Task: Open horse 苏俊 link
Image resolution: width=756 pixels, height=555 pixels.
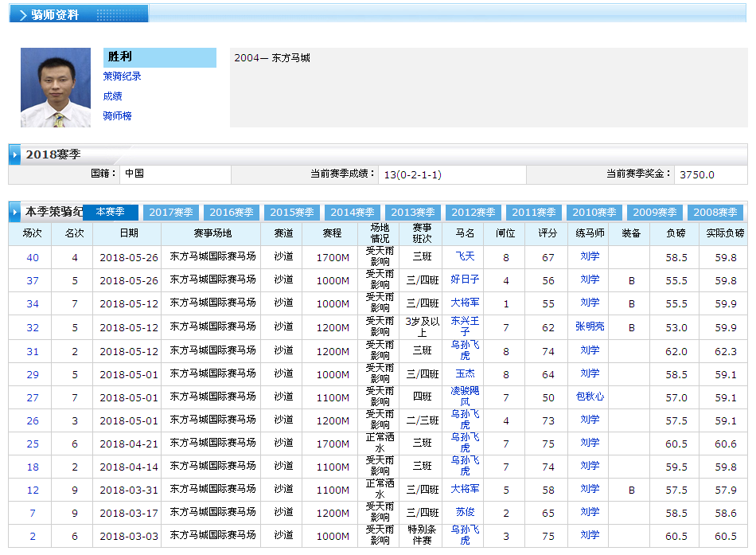Action: tap(465, 512)
